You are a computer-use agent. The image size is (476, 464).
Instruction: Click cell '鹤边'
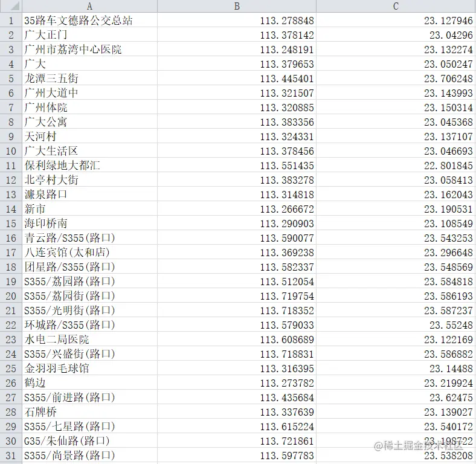click(x=89, y=383)
